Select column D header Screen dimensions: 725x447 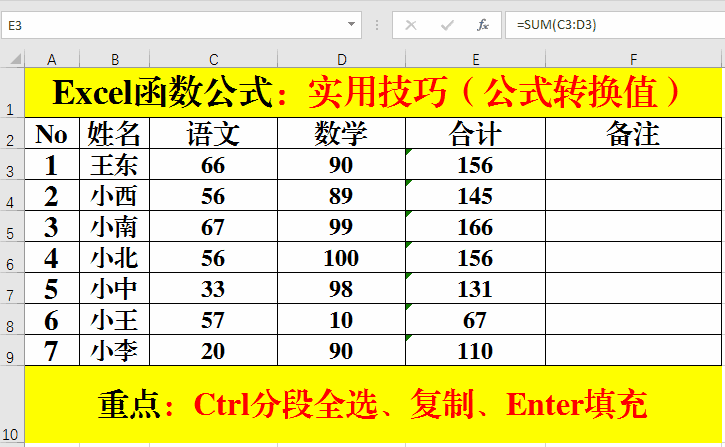pos(341,59)
